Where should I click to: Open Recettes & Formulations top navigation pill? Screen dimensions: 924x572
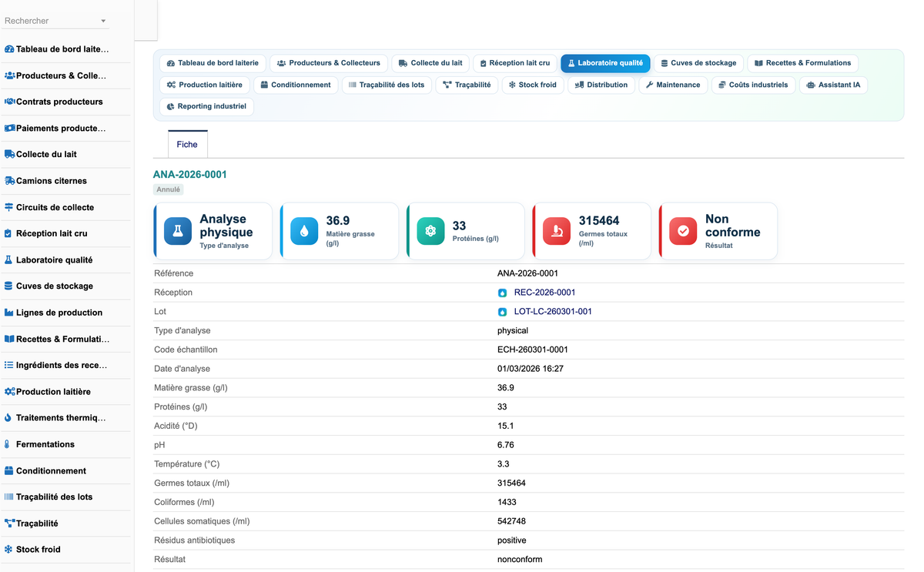click(x=802, y=63)
